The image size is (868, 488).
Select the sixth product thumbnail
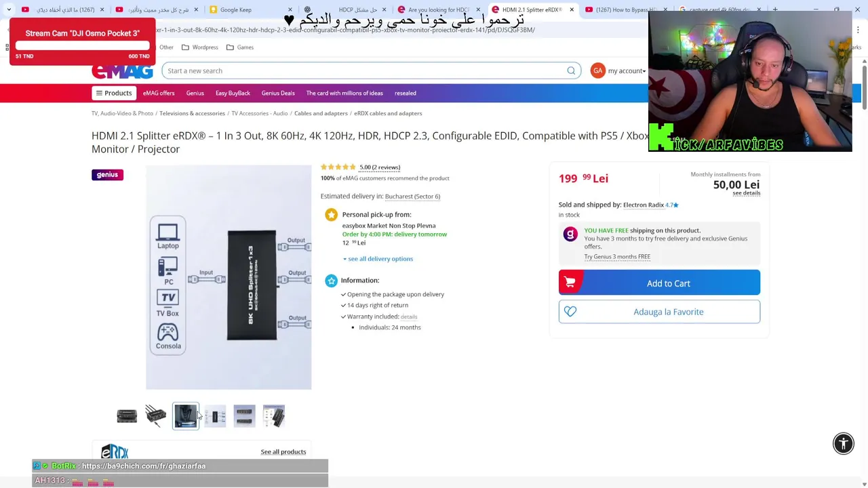pyautogui.click(x=274, y=416)
